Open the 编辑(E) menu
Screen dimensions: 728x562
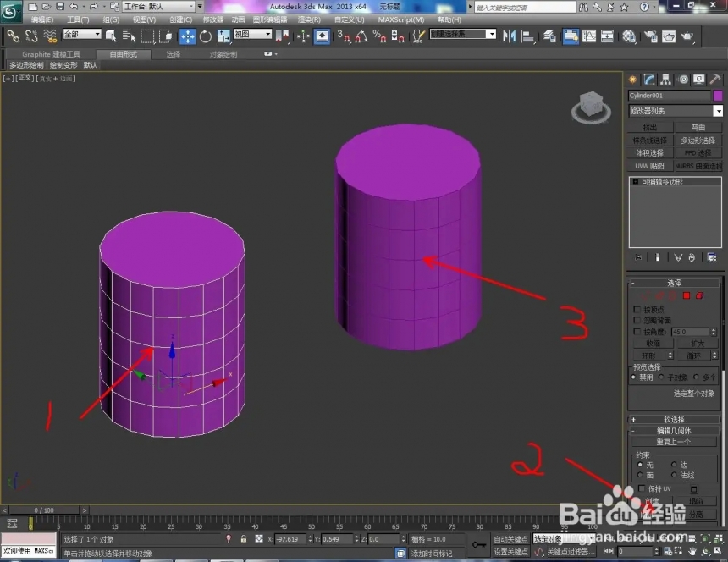pyautogui.click(x=42, y=19)
